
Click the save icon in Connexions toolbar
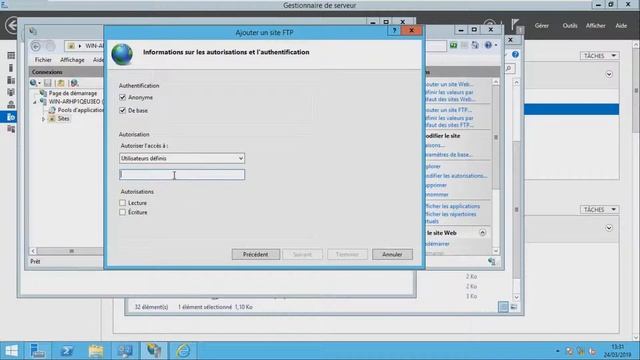[x=48, y=83]
